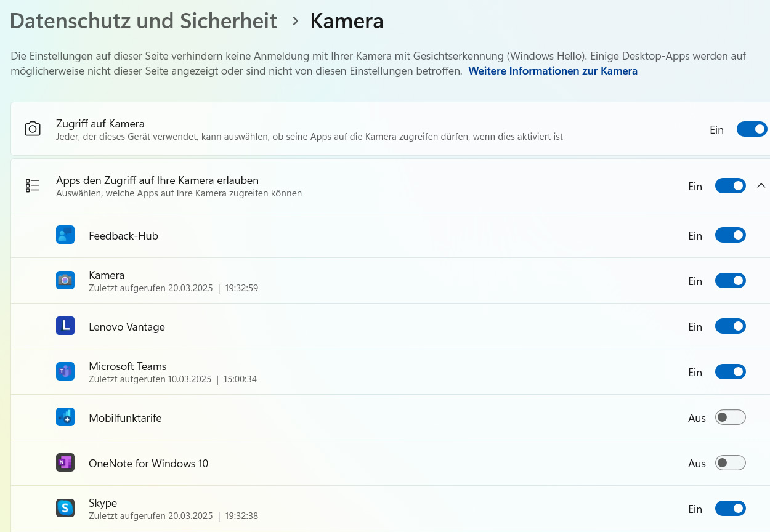Screen dimensions: 770x532
Task: Click the Auswählen, welche Apps description
Action: point(179,193)
